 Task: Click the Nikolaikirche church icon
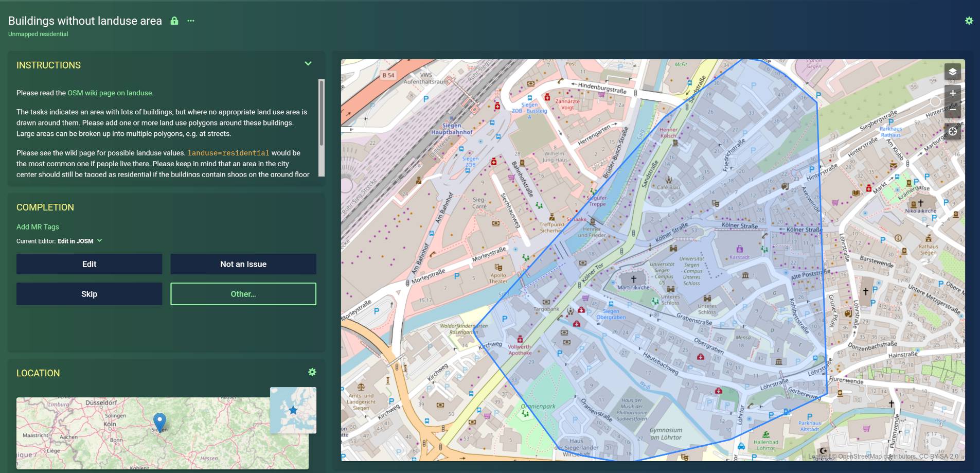(921, 203)
